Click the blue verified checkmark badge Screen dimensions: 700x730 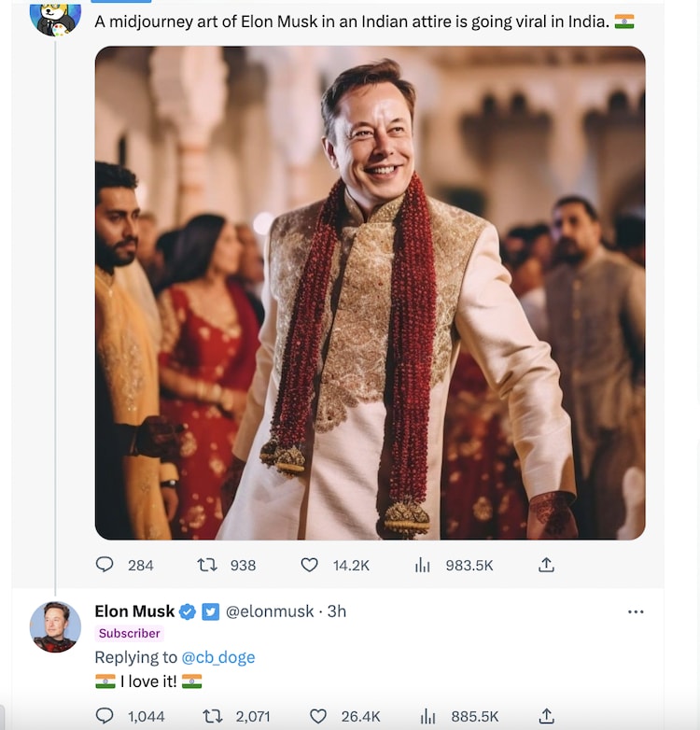coord(188,611)
